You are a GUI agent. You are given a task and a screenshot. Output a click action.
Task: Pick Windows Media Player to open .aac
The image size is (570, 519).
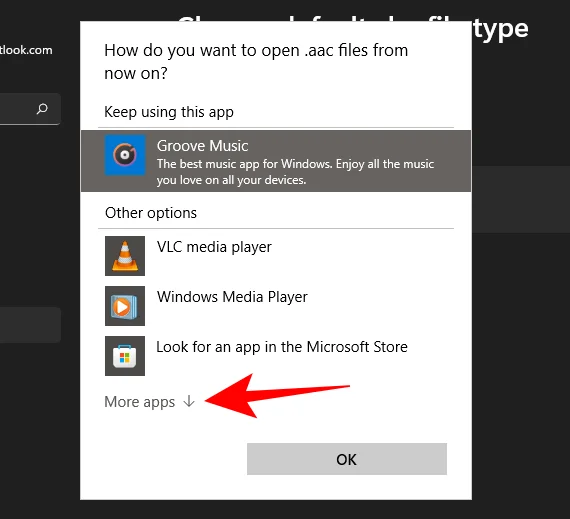point(276,306)
